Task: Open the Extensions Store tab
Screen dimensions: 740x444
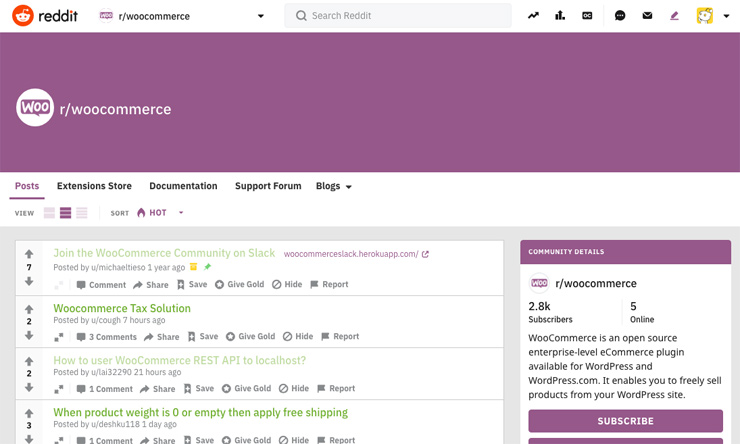Action: click(x=94, y=186)
